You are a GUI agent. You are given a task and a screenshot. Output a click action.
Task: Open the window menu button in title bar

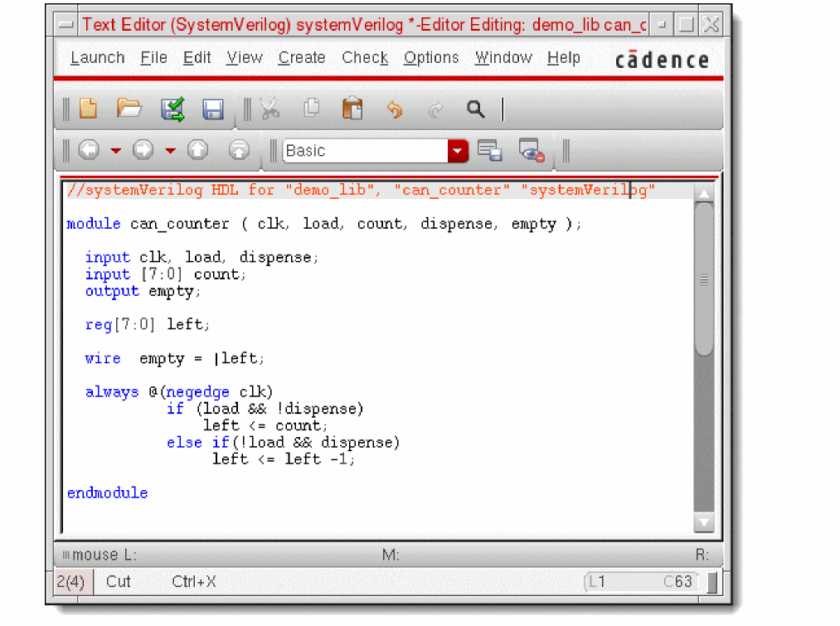[66, 25]
